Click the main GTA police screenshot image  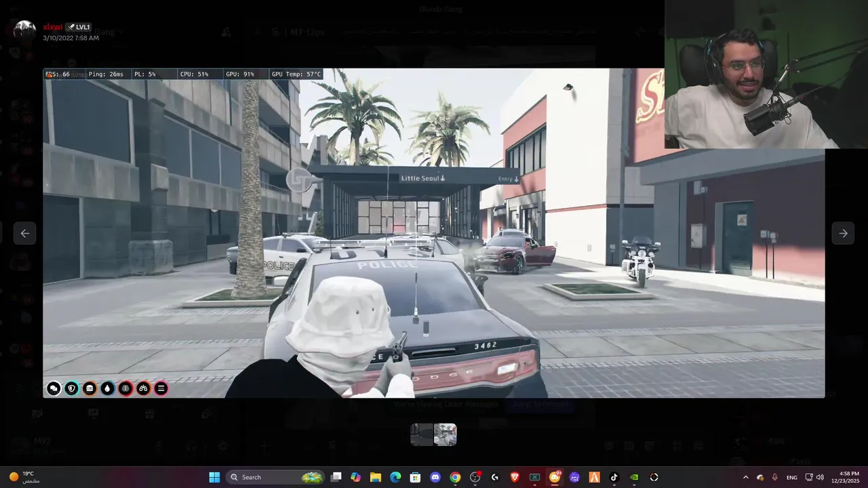pos(434,233)
